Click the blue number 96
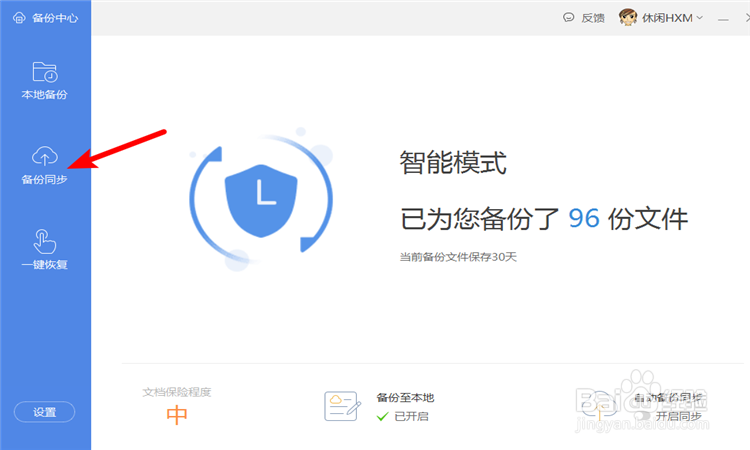This screenshot has height=450, width=750. 584,219
